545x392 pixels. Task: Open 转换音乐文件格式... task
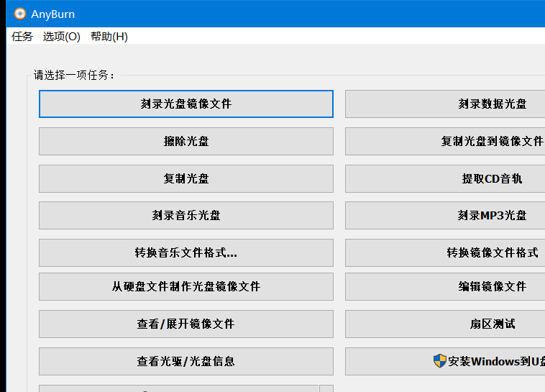(x=186, y=253)
